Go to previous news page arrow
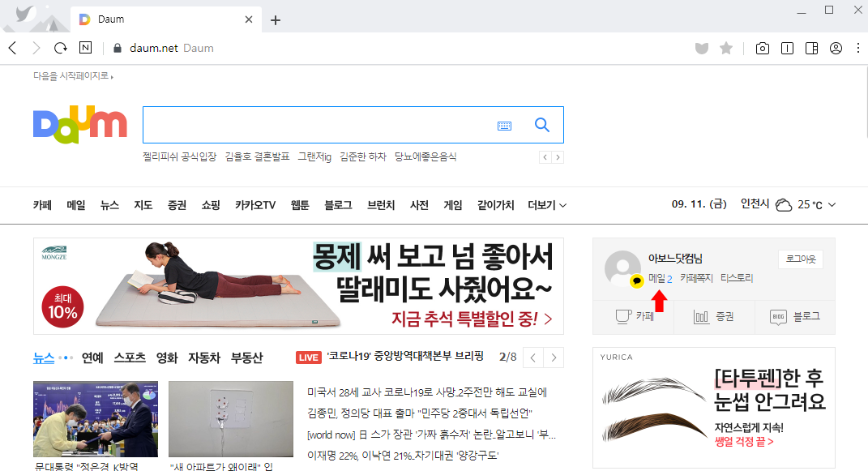 (x=532, y=358)
